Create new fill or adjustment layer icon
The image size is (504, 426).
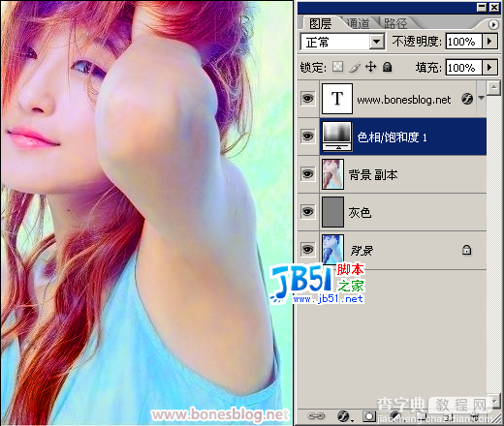[395, 416]
